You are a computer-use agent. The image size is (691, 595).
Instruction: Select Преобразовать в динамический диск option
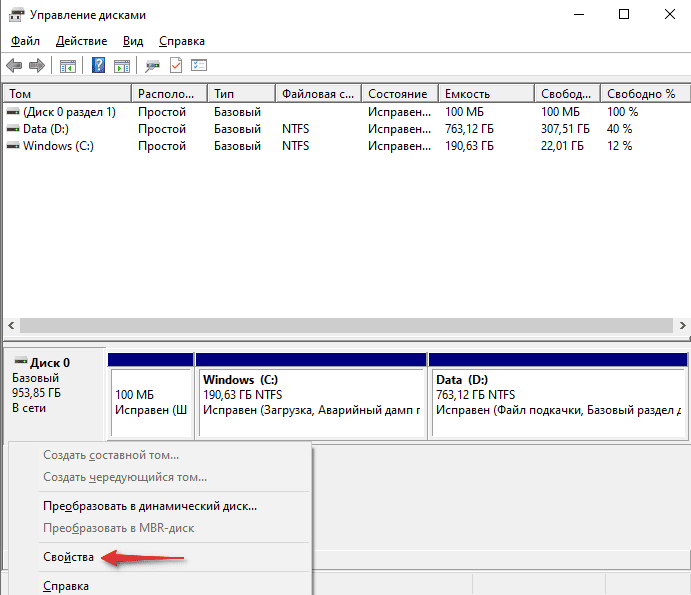pos(150,506)
